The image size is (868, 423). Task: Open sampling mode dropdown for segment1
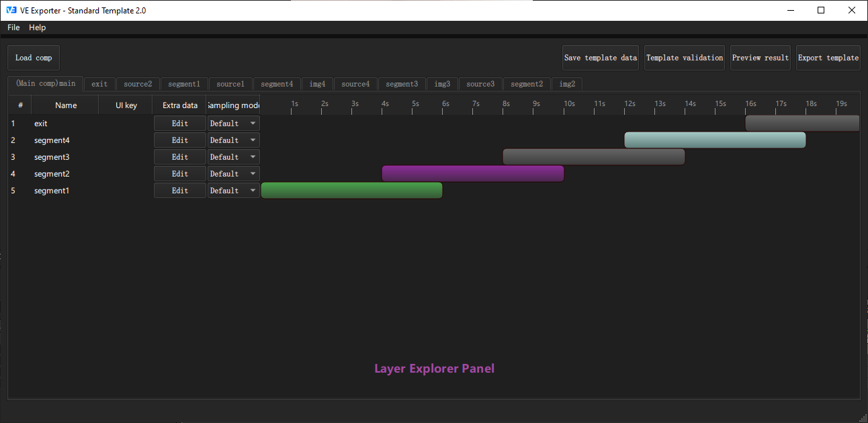[233, 191]
